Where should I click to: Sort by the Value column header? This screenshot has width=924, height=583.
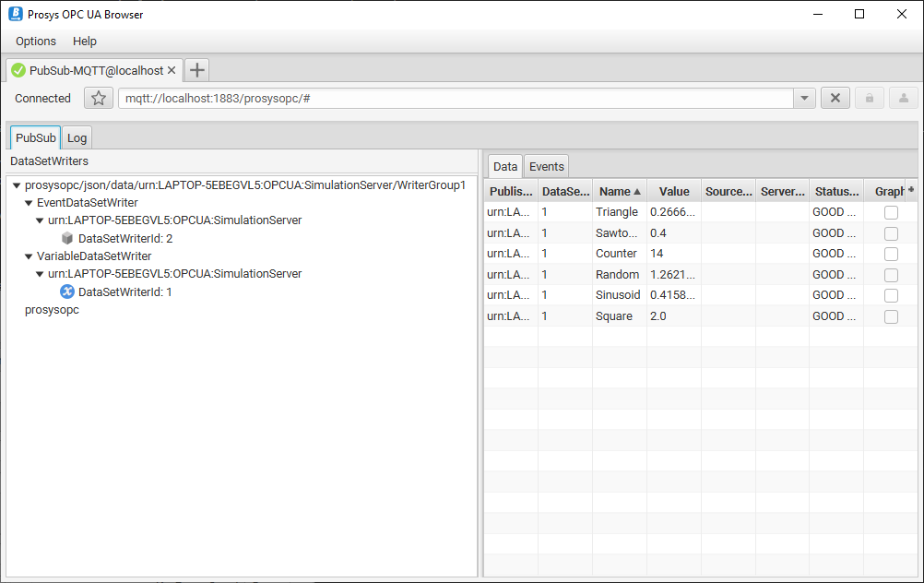pyautogui.click(x=674, y=192)
